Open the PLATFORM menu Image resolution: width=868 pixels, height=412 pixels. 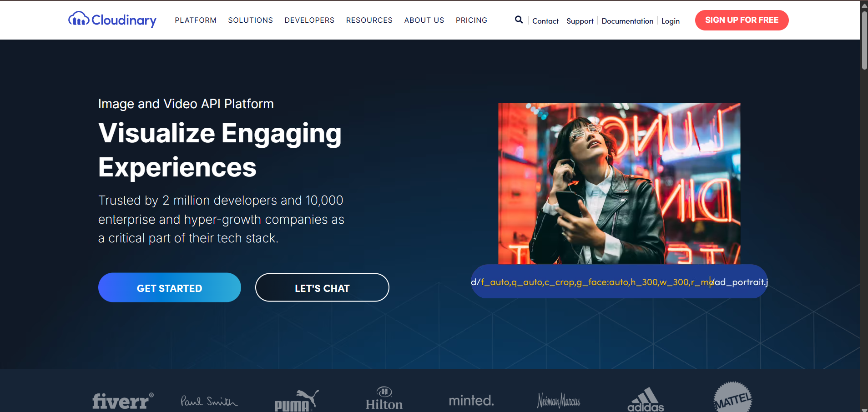(x=195, y=20)
